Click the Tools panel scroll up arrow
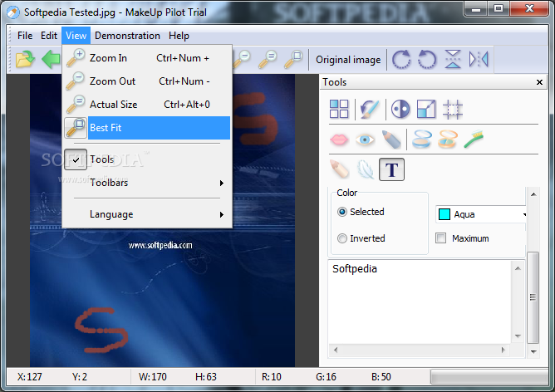 [x=533, y=194]
